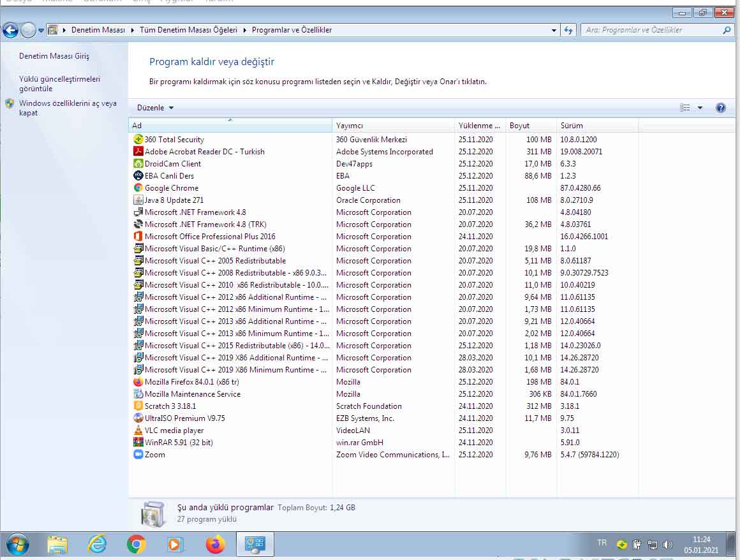Click the volume speaker tray icon
740x560 pixels.
(x=668, y=545)
